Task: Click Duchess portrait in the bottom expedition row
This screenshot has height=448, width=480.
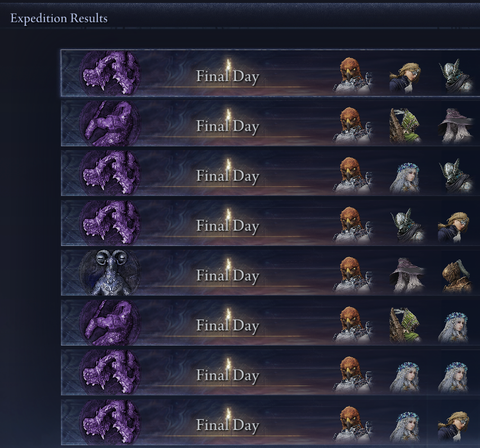Action: [x=454, y=427]
